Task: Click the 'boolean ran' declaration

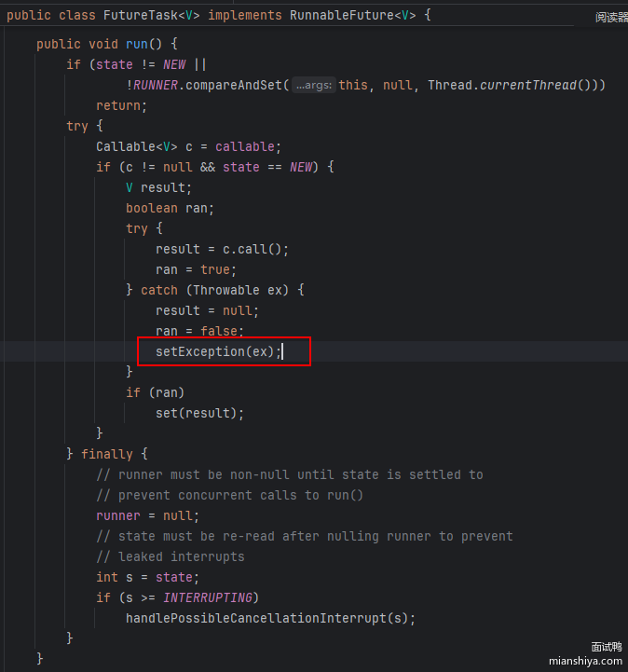Action: click(x=170, y=208)
